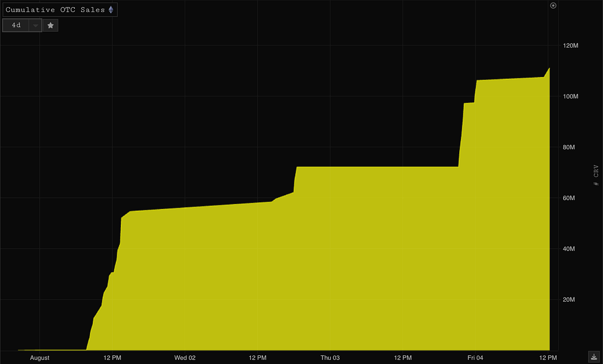Click the 20M y-axis label
The height and width of the screenshot is (364, 603).
point(569,299)
